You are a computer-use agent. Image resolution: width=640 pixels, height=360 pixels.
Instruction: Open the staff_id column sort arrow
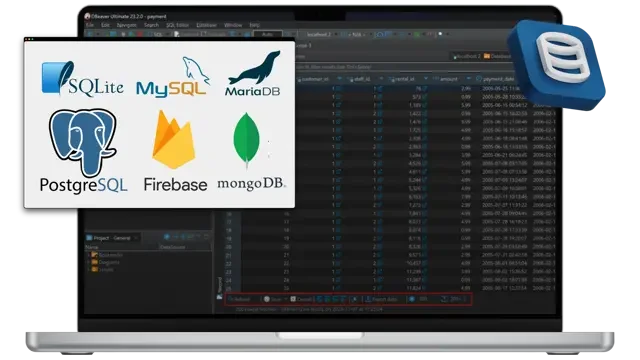click(x=381, y=79)
